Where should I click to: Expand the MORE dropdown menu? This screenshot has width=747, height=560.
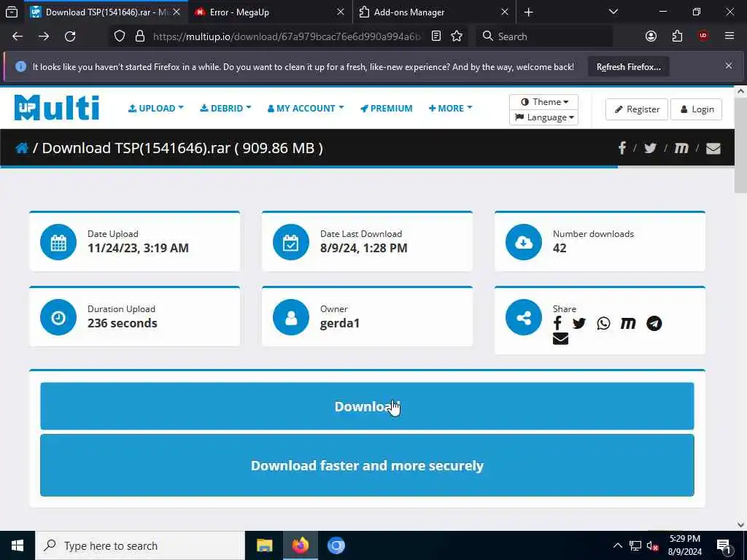[450, 108]
